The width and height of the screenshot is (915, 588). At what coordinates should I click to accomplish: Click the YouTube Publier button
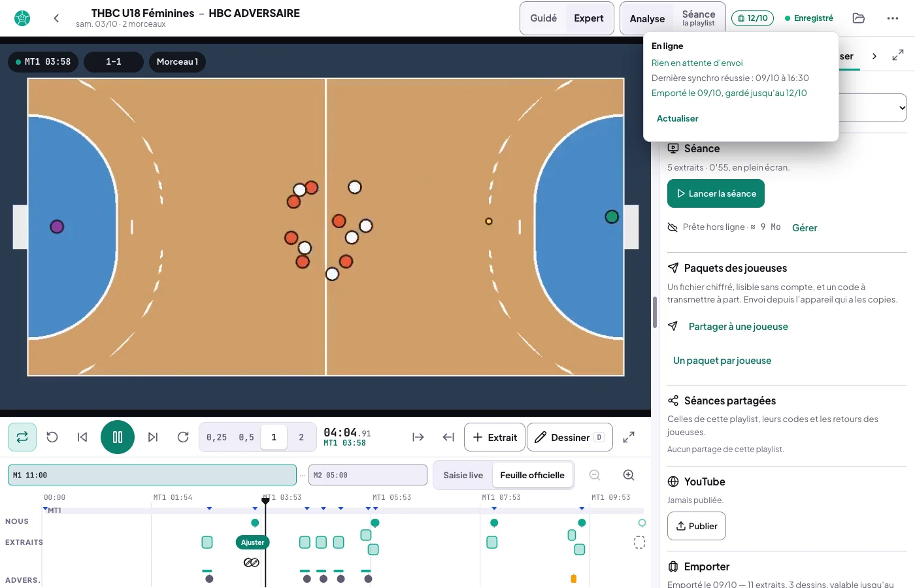[697, 526]
